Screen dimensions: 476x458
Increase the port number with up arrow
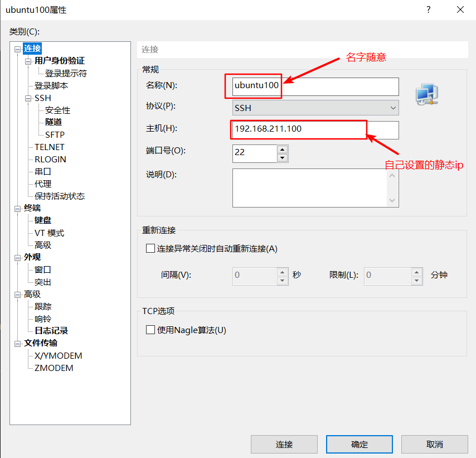(x=283, y=150)
